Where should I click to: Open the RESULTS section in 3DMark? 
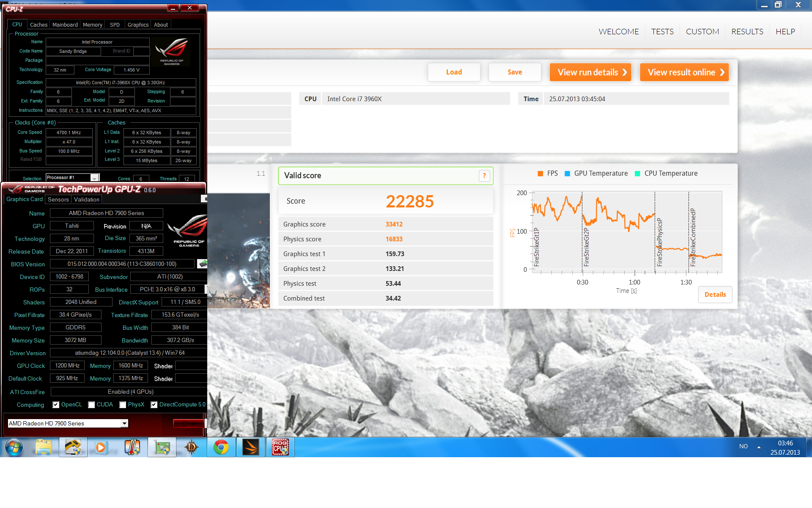click(747, 32)
